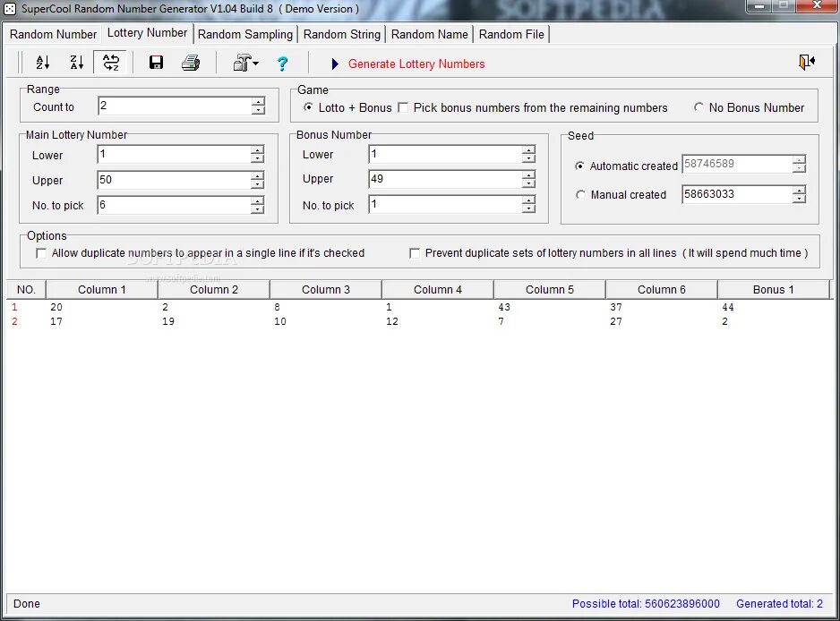Decrease Main Lottery Upper spinner
This screenshot has width=840, height=621.
pyautogui.click(x=257, y=184)
